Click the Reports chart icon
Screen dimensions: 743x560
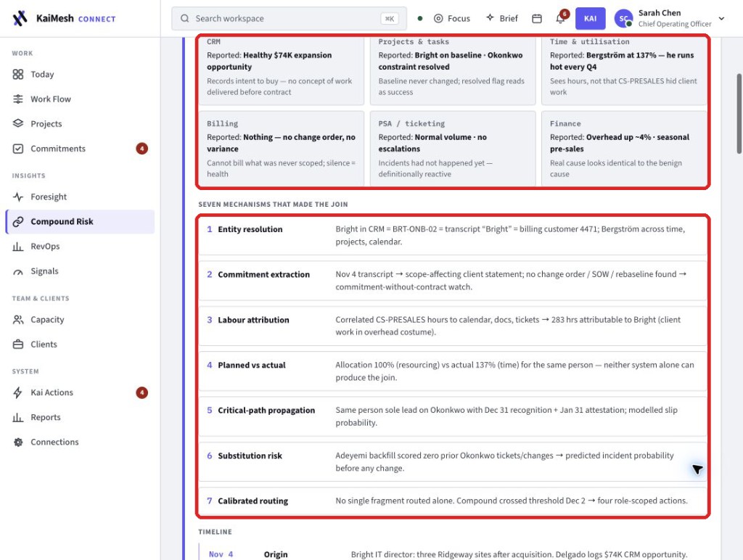(x=18, y=417)
